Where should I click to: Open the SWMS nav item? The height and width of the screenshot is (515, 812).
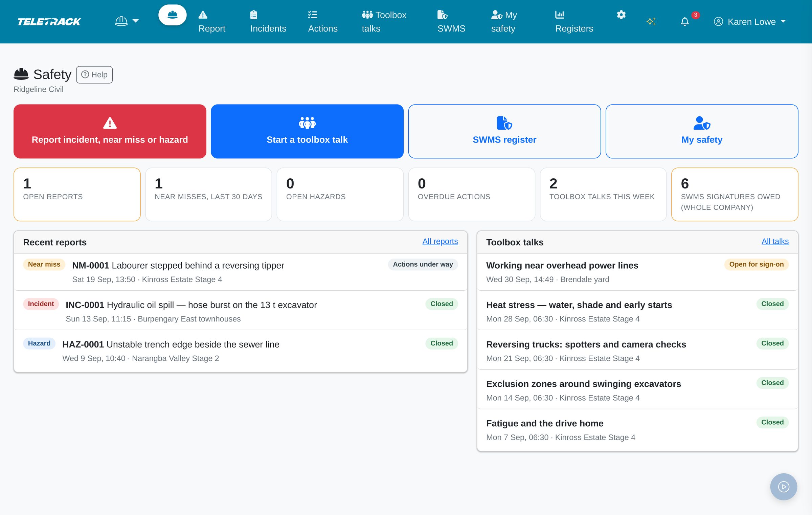451,22
